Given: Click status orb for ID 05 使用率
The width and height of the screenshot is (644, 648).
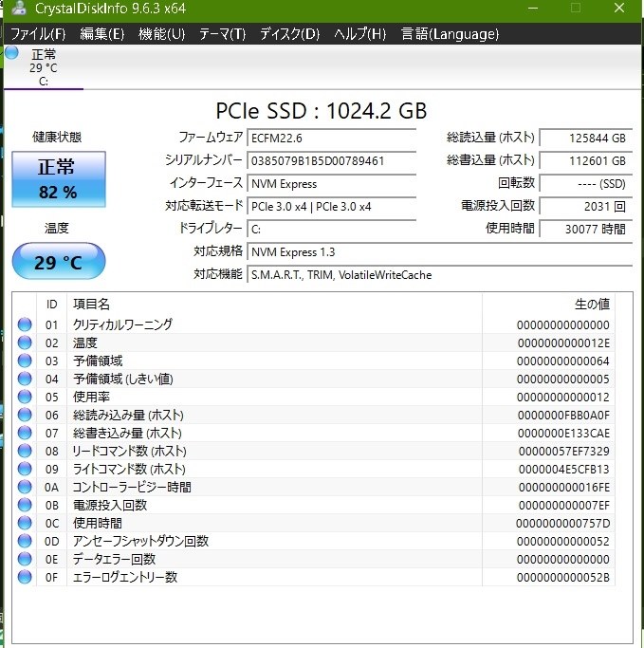Looking at the screenshot, I should point(25,397).
